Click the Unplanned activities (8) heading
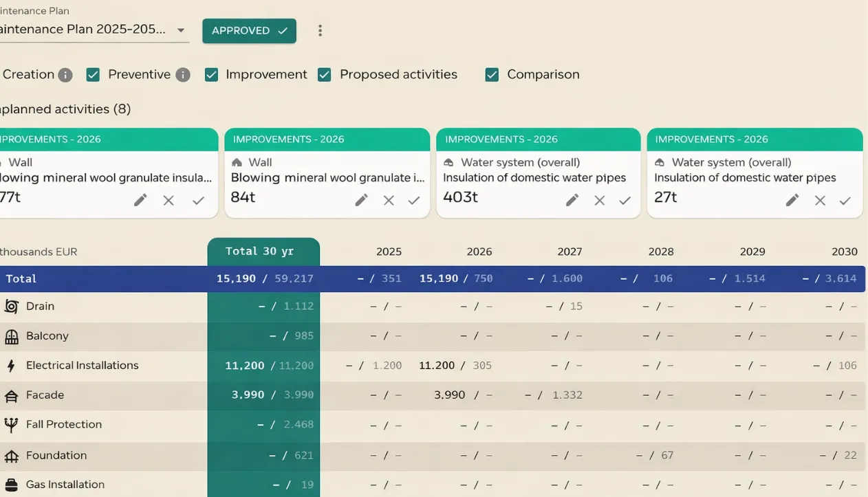 [65, 109]
